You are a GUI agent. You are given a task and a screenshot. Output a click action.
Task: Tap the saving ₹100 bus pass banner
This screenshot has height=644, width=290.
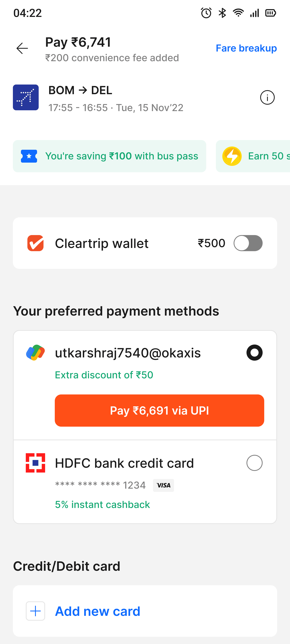coord(110,156)
